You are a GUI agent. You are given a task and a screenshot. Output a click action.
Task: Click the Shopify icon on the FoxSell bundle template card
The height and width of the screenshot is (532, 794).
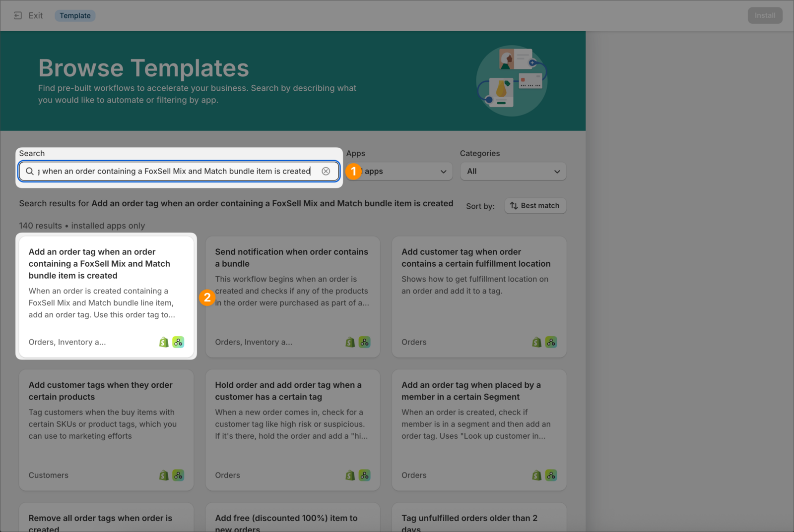click(163, 342)
